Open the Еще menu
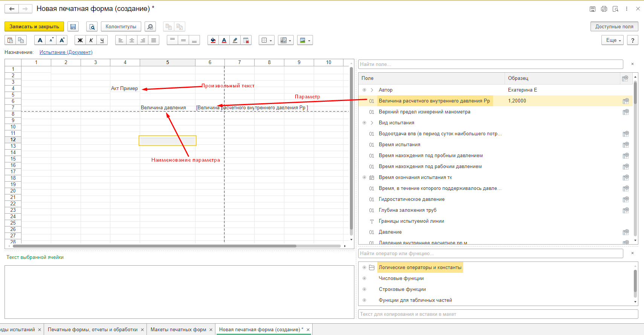644x335 pixels. click(613, 40)
